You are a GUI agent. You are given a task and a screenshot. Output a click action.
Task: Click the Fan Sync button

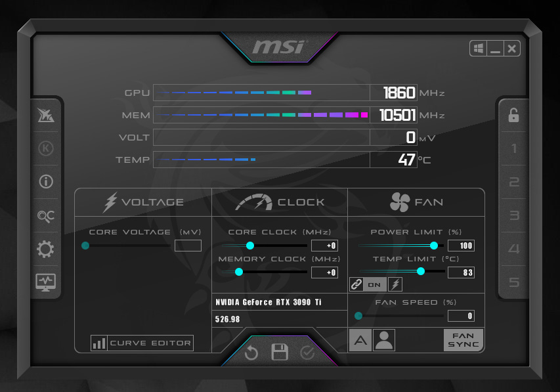click(463, 340)
